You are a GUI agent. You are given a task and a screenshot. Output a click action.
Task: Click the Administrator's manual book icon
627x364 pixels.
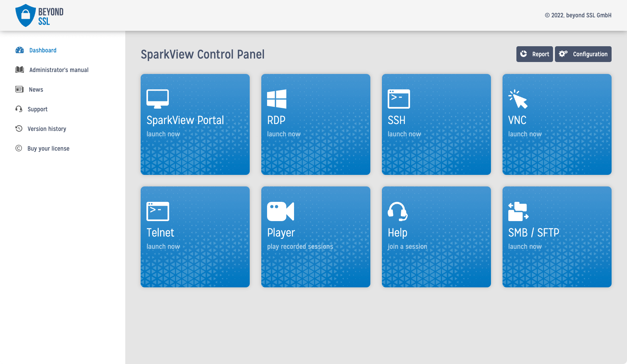(x=20, y=70)
